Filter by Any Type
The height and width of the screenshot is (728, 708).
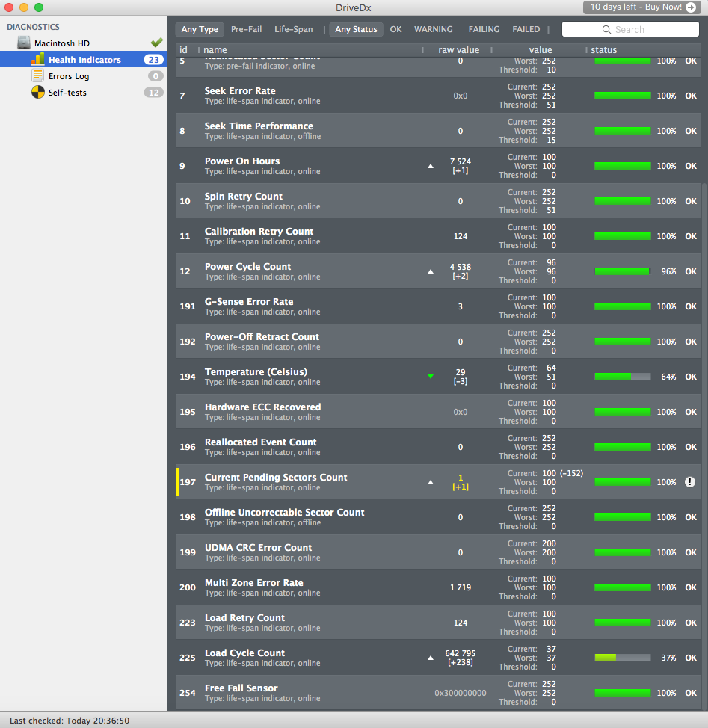(x=200, y=29)
